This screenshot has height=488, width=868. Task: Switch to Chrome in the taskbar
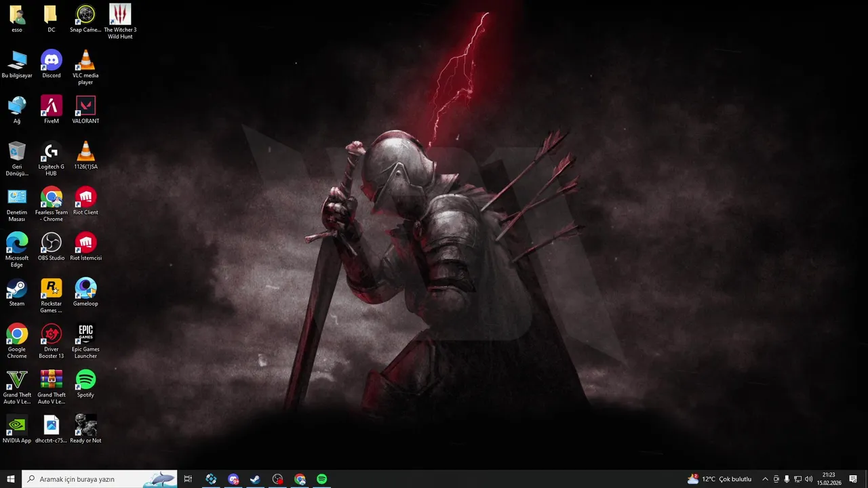(300, 479)
